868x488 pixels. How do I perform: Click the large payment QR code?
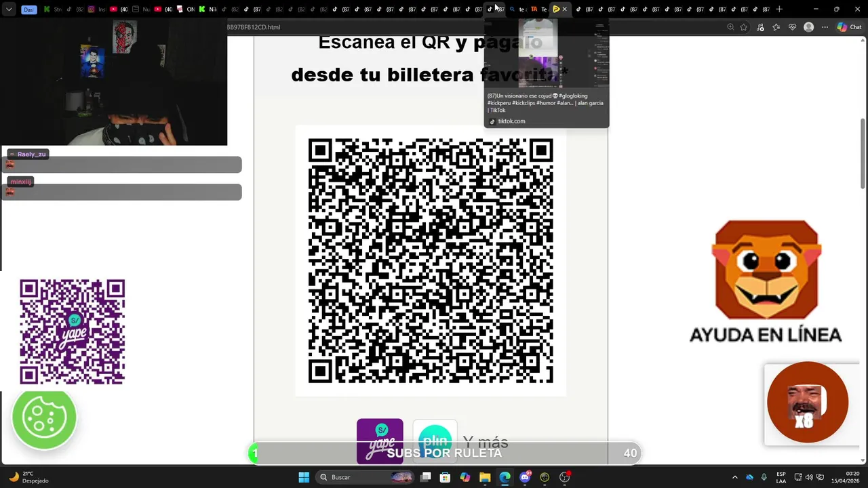click(x=431, y=261)
